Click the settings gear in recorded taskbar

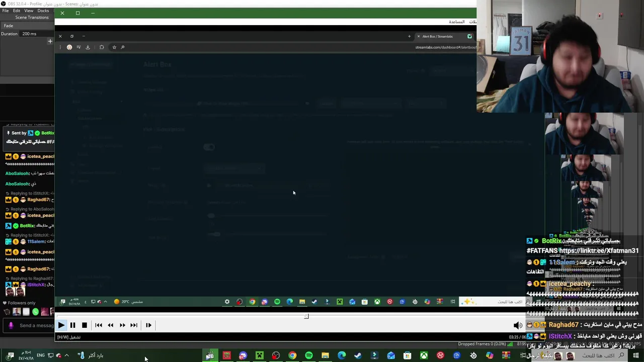(227, 302)
